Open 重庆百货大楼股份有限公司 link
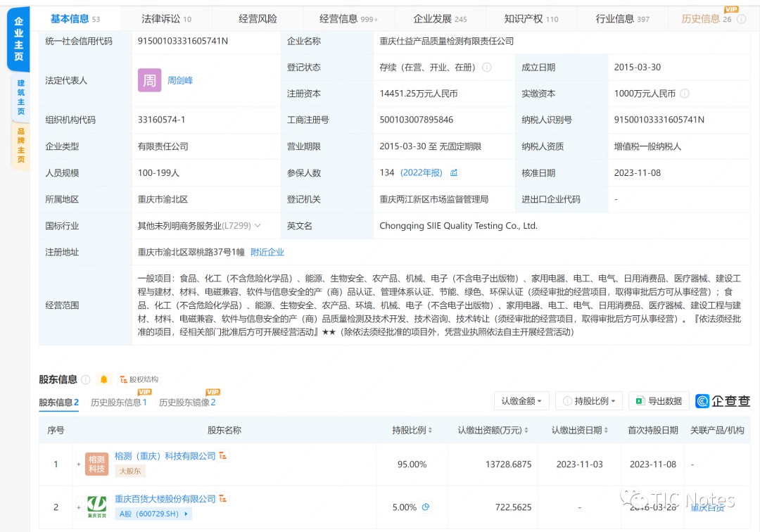 (x=165, y=498)
